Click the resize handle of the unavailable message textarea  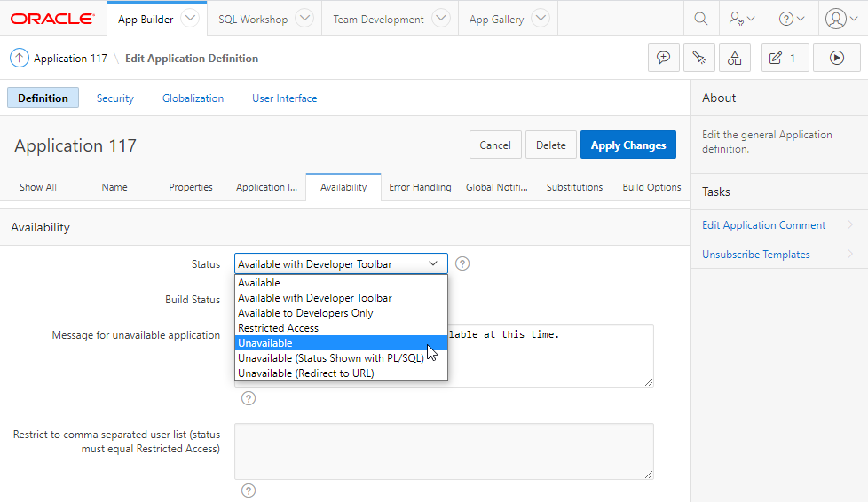(x=649, y=382)
